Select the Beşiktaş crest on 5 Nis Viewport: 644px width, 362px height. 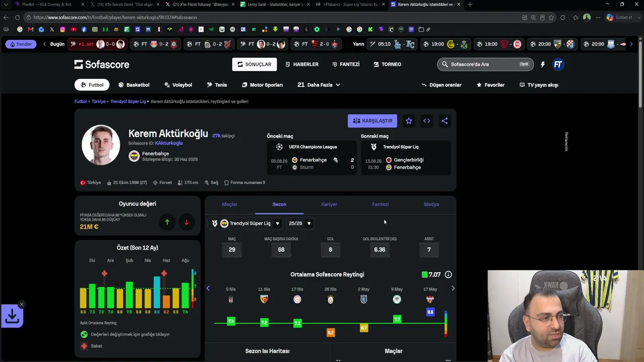click(x=231, y=299)
